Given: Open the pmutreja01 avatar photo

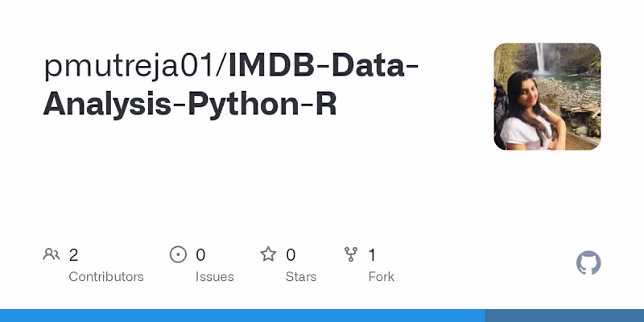Looking at the screenshot, I should pyautogui.click(x=547, y=97).
